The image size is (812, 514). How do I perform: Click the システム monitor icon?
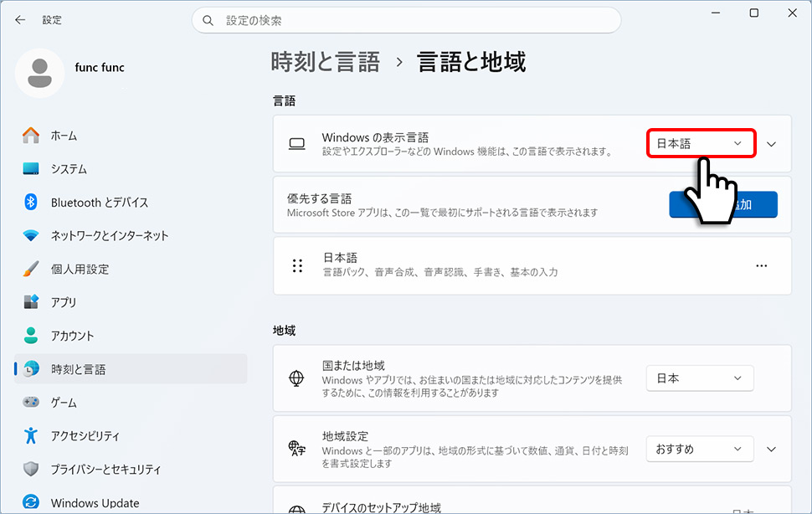click(x=31, y=169)
